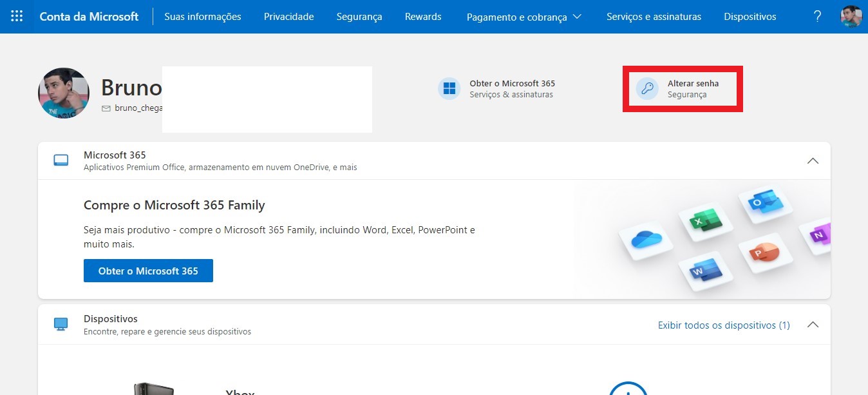
Task: Expand the Pagamento e cobrança dropdown
Action: click(524, 17)
